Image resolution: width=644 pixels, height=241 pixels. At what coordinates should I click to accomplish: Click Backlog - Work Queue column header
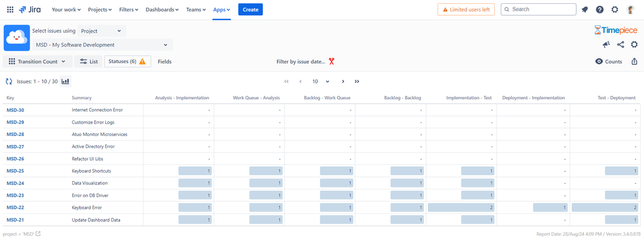tap(327, 98)
